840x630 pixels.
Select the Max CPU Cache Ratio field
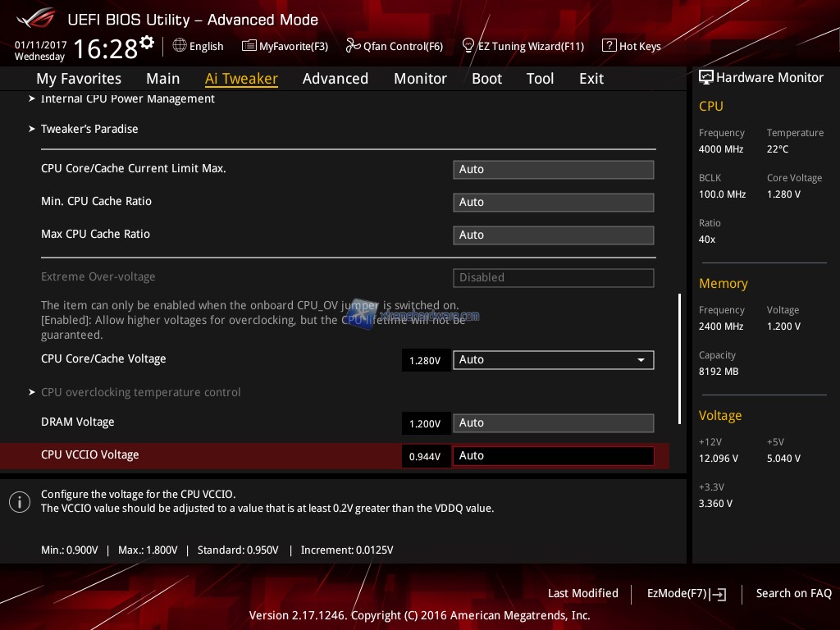tap(553, 235)
